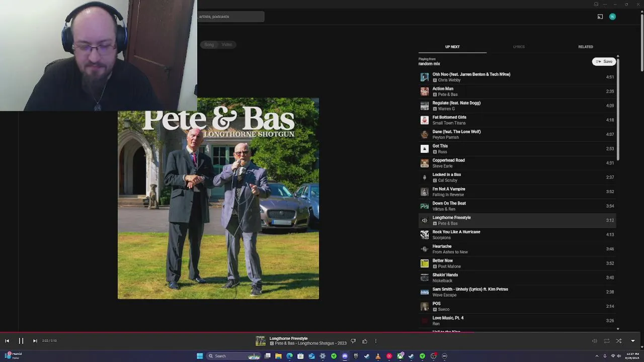This screenshot has width=644, height=362.
Task: Play I'm Not A Vampire
Action: (x=517, y=192)
